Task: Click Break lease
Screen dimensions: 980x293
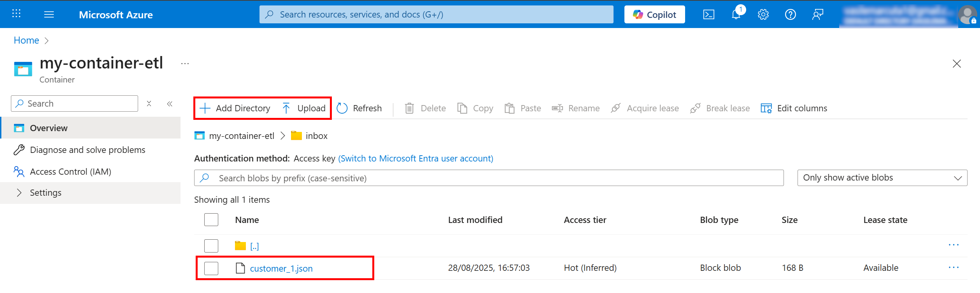Action: (720, 108)
